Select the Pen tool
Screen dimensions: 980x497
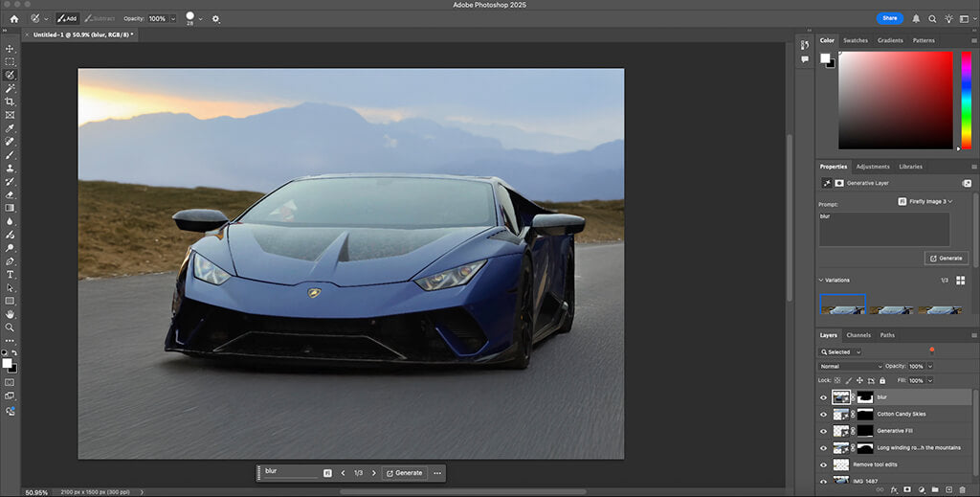pos(10,261)
